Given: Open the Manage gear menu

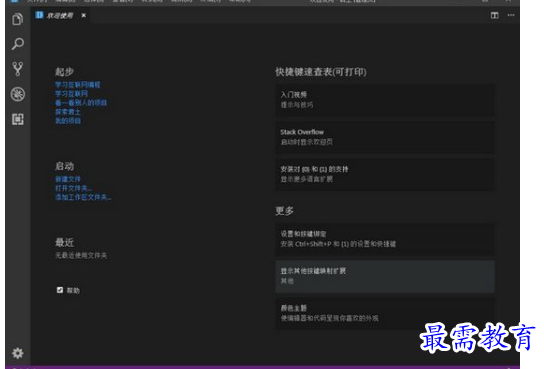Looking at the screenshot, I should coord(18,353).
